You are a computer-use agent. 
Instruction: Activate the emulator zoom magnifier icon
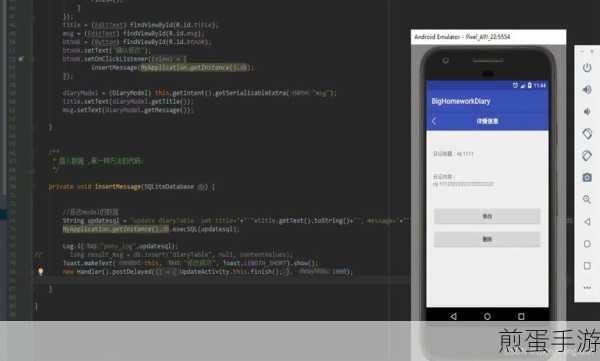(x=587, y=199)
